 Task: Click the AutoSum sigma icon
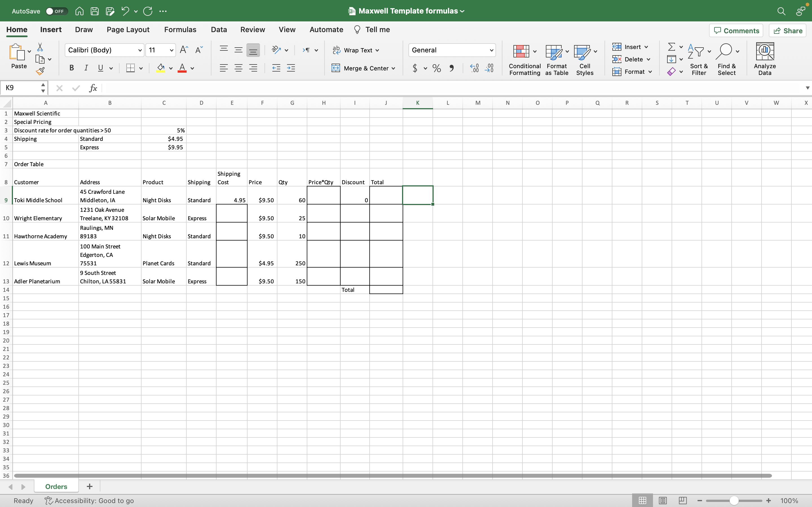click(671, 46)
